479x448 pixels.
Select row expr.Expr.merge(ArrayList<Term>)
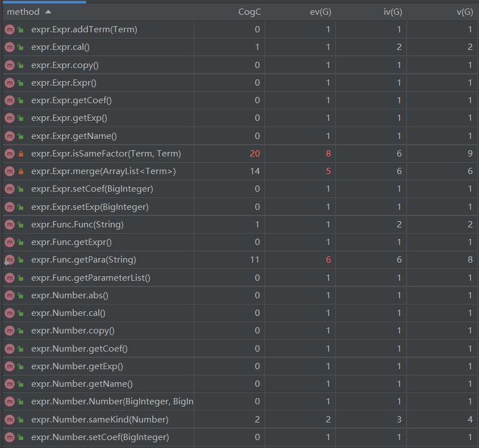(240, 171)
